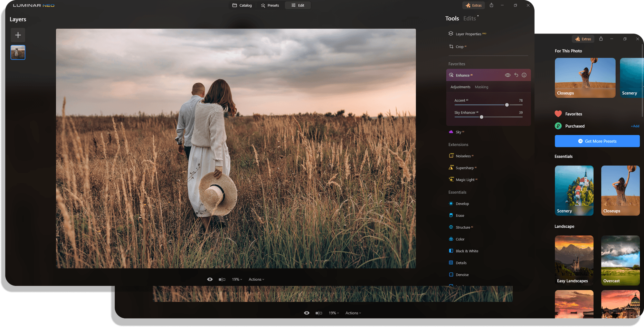The image size is (644, 327).
Task: Open the Sky AI tool
Action: 459,132
